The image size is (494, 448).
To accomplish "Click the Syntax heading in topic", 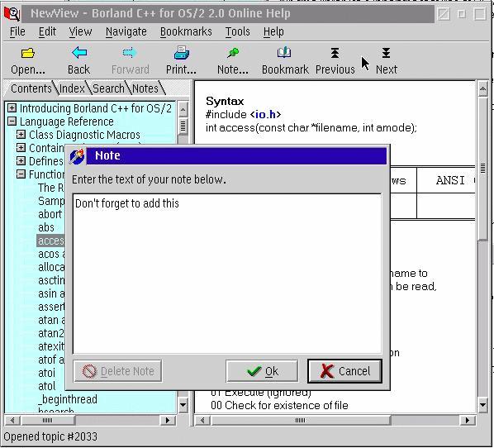I will tap(225, 101).
